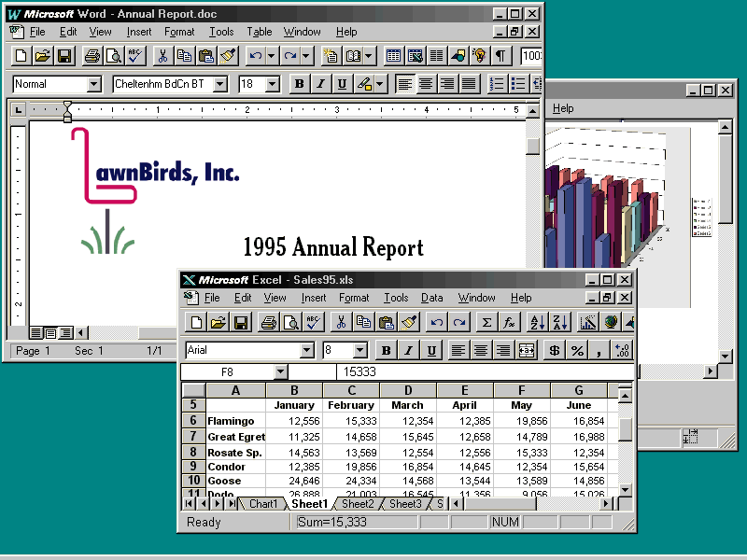The width and height of the screenshot is (747, 560).
Task: Click the Print icon in Word toolbar
Action: [92, 56]
